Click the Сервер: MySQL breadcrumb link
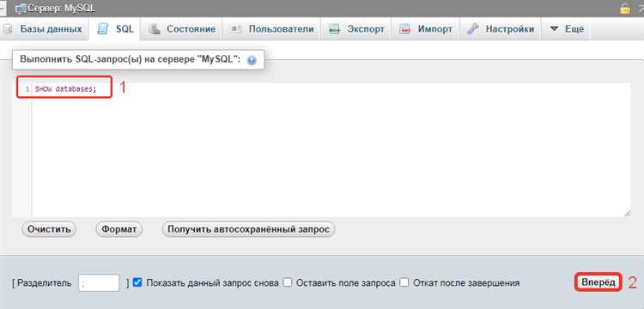Screen dimensions: 644x309 (x=61, y=9)
